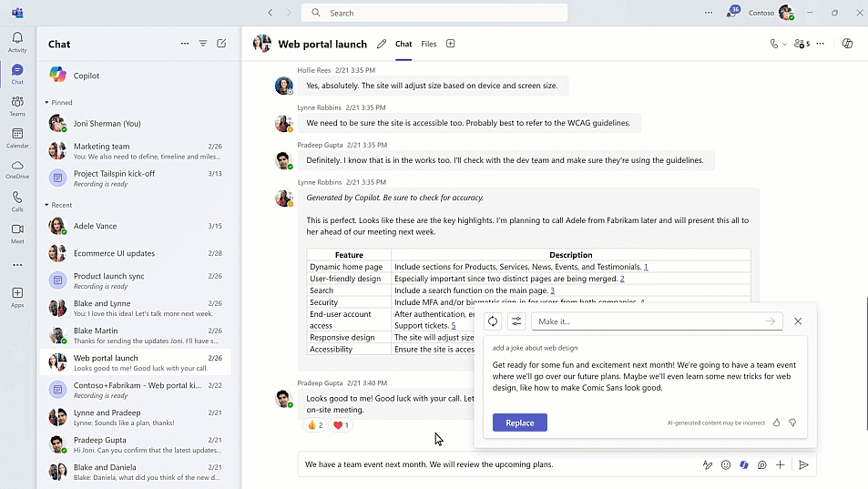Switch to the Files tab
This screenshot has height=489, width=868.
click(x=428, y=44)
